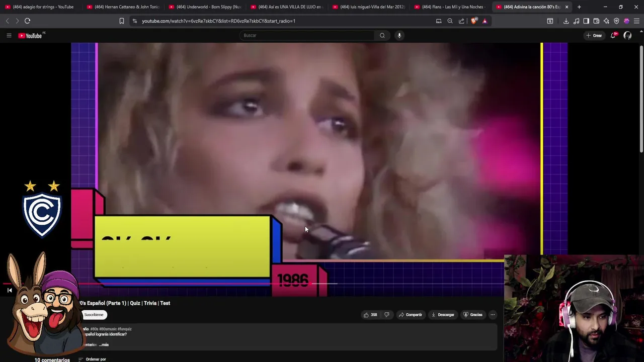This screenshot has height=362, width=644.
Task: Open the Leo AI sparkle icon
Action: point(606,21)
